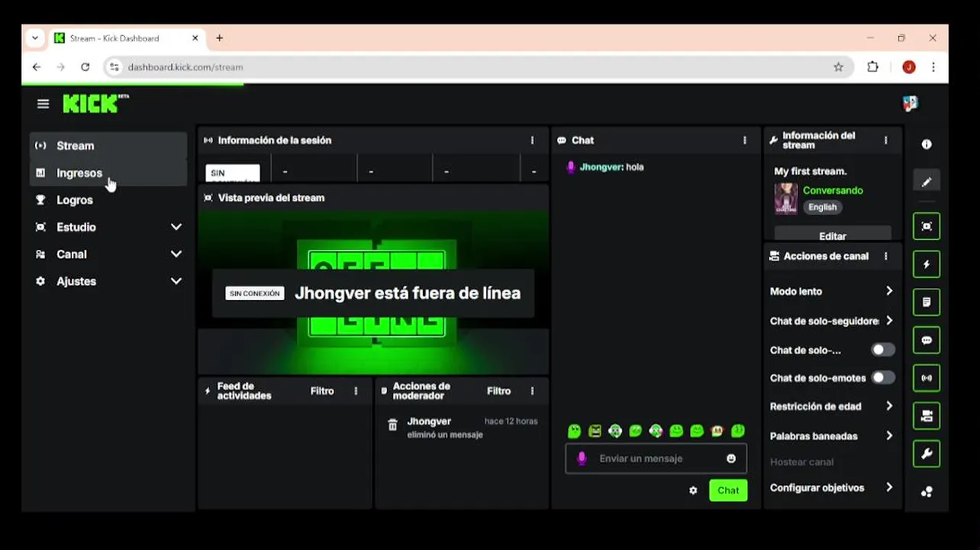This screenshot has width=980, height=550.
Task: Click the trash icon next to Jhongver moderator action
Action: [392, 425]
